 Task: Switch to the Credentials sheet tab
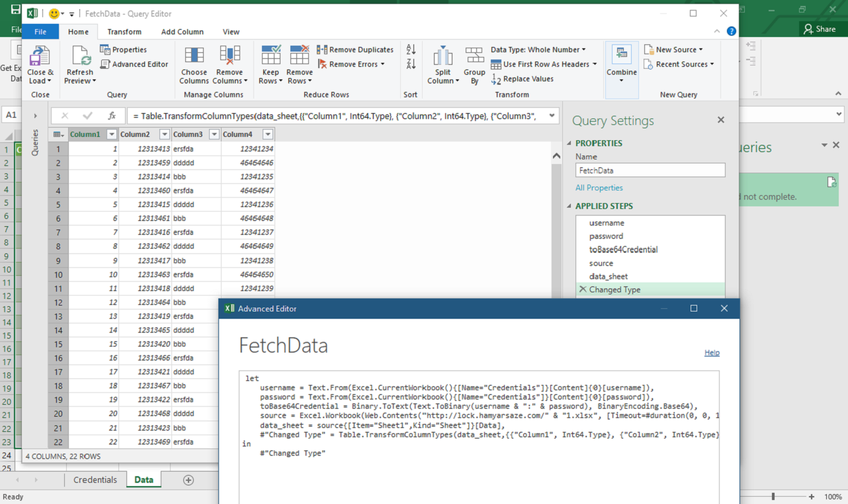95,480
